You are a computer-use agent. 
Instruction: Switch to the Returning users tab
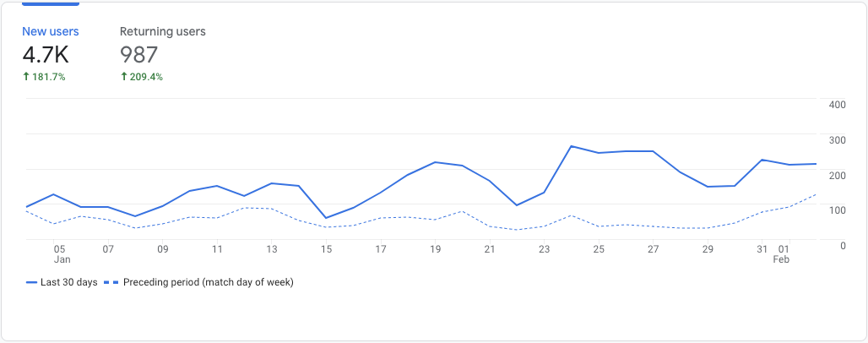pyautogui.click(x=162, y=31)
